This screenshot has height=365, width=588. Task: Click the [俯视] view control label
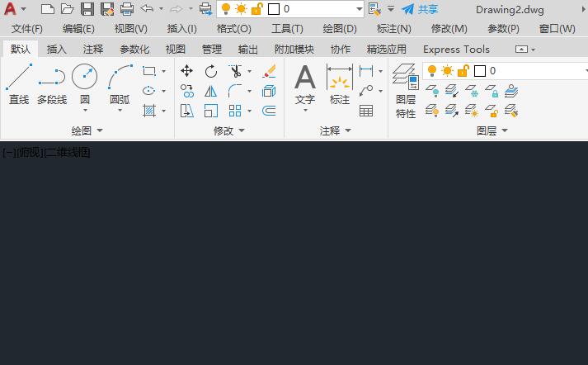[x=31, y=153]
